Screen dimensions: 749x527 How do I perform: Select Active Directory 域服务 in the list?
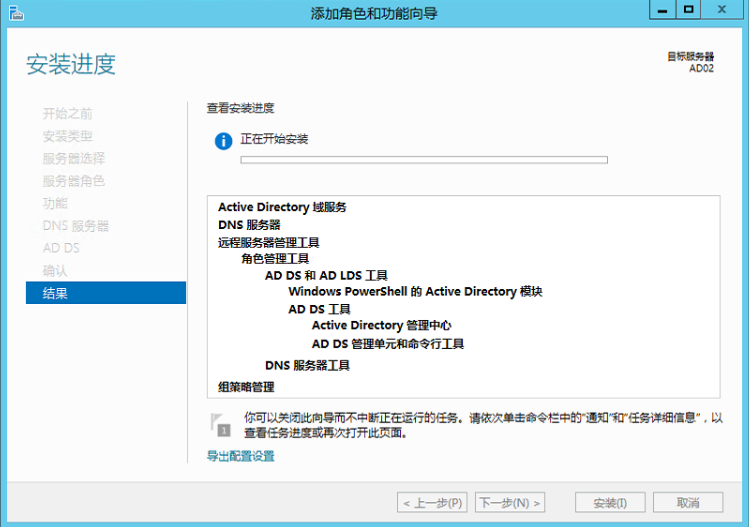[282, 207]
